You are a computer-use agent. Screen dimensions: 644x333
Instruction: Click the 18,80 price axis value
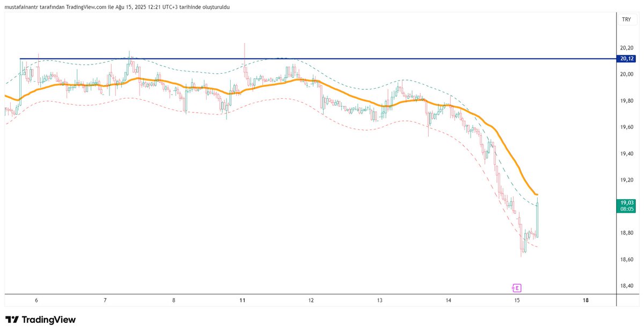point(626,233)
